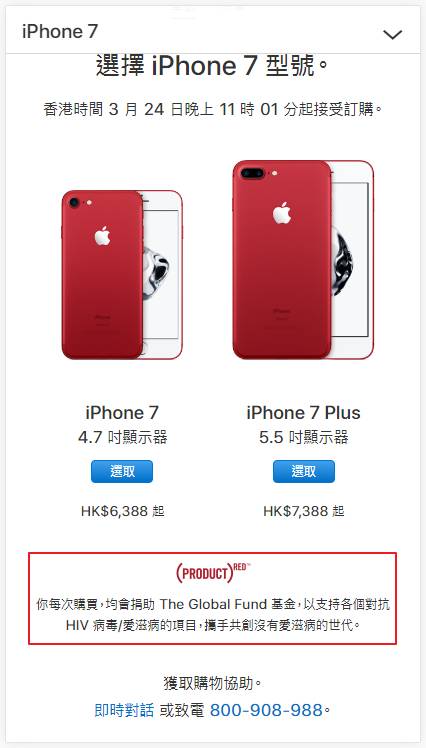Click the HK$7,388 price label
The height and width of the screenshot is (748, 426).
(304, 511)
